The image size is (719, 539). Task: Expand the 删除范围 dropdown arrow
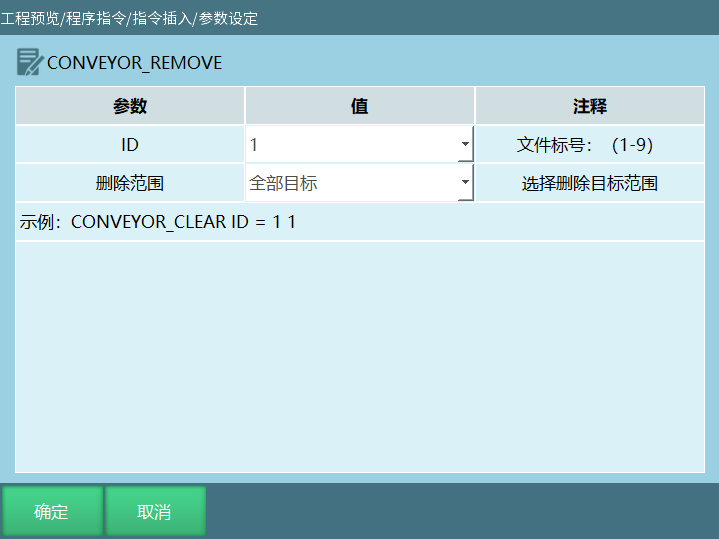tap(465, 183)
